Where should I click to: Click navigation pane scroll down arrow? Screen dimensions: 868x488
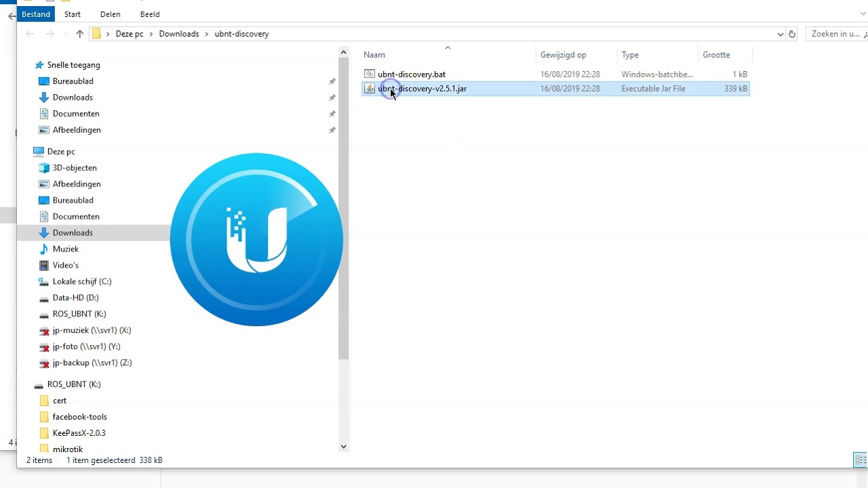(344, 447)
